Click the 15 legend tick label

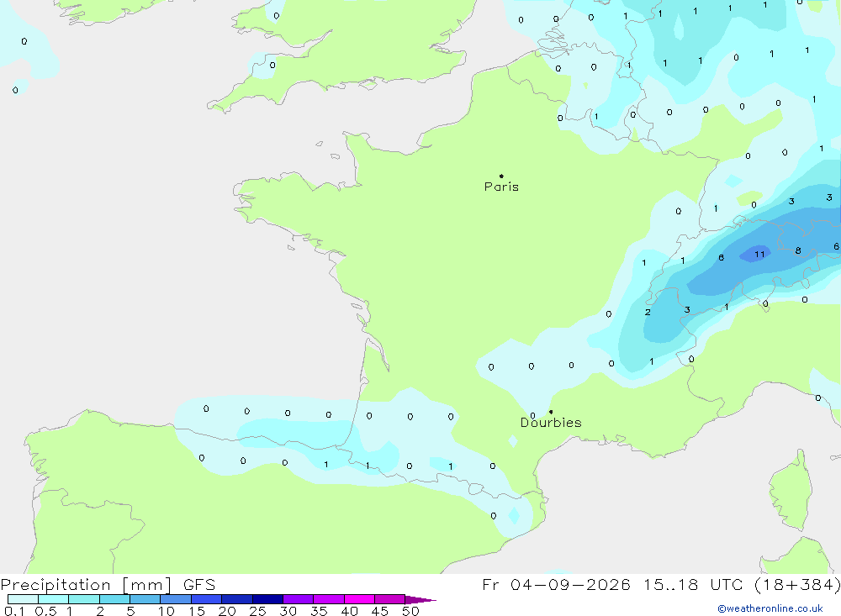click(x=197, y=611)
